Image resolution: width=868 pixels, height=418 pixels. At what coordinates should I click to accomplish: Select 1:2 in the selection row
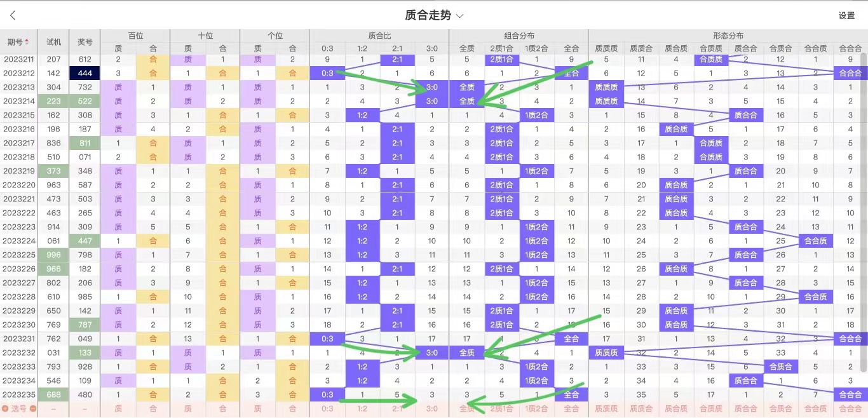point(362,409)
